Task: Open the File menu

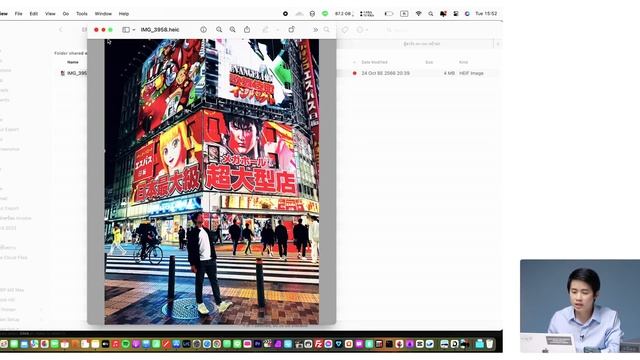Action: tap(18, 13)
